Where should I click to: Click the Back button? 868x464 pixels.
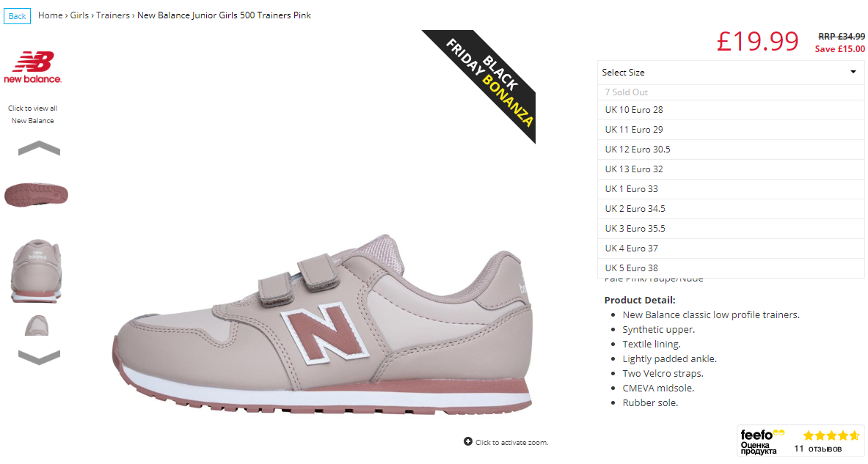point(17,16)
